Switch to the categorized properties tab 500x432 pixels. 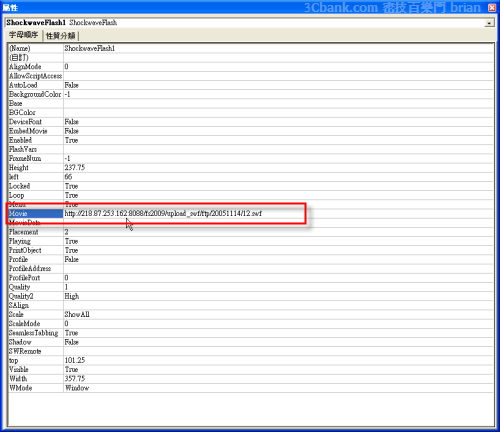(x=60, y=36)
